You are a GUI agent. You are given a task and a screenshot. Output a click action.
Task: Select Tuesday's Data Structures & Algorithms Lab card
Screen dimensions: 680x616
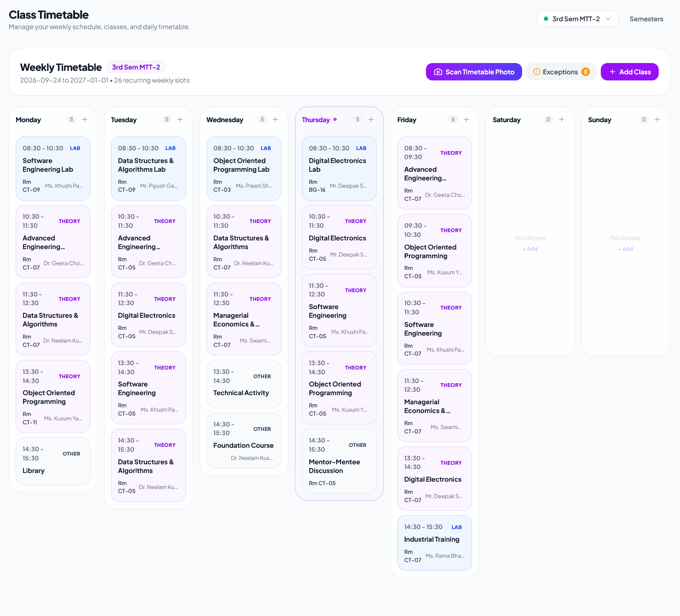point(148,169)
